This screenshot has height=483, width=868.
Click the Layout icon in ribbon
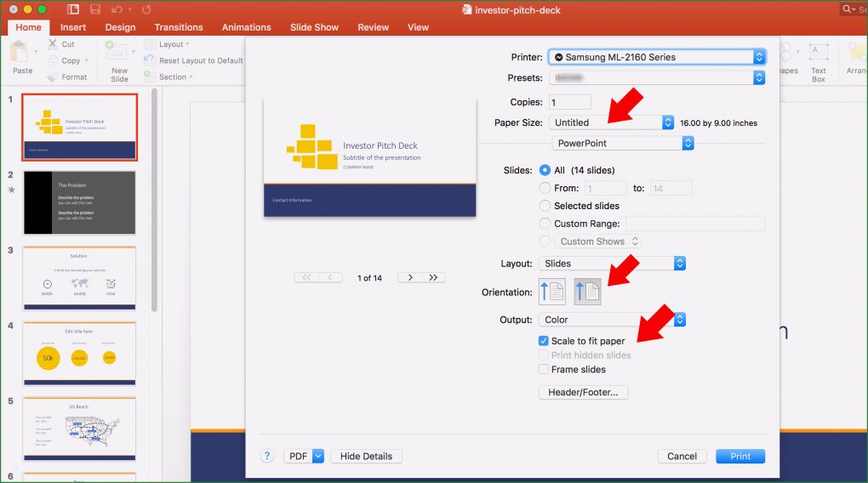point(150,44)
